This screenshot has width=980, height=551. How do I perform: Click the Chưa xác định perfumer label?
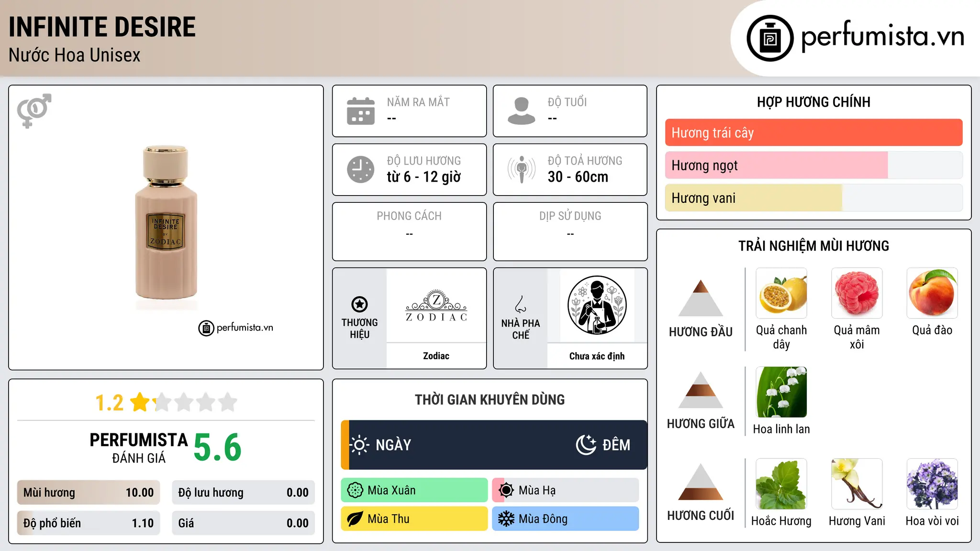[x=597, y=356]
